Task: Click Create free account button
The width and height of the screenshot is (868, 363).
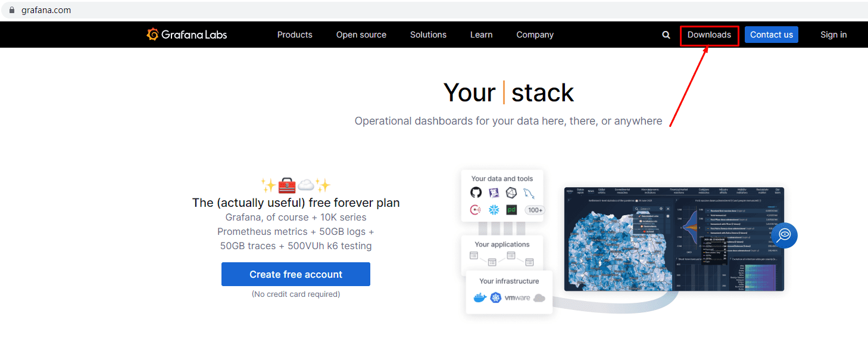Action: [296, 274]
